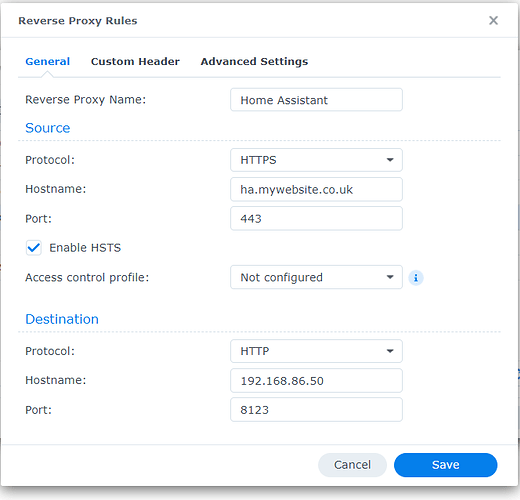
Task: Switch to the General tab
Action: (48, 61)
